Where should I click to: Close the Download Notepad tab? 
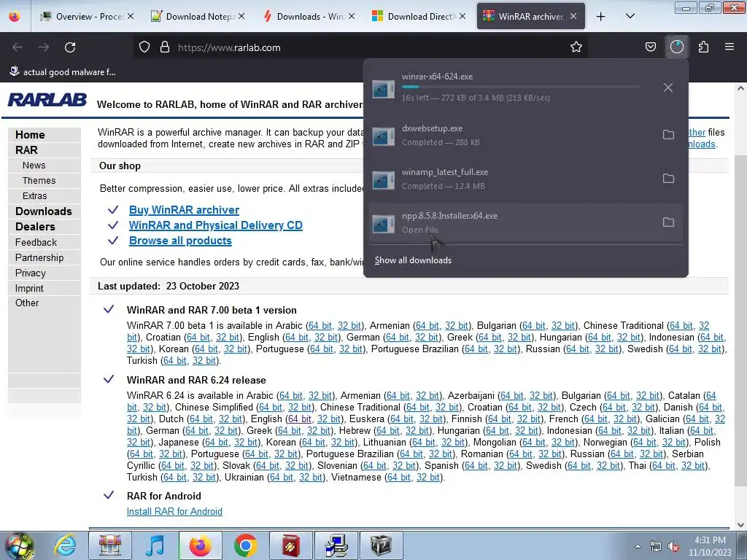coord(241,16)
